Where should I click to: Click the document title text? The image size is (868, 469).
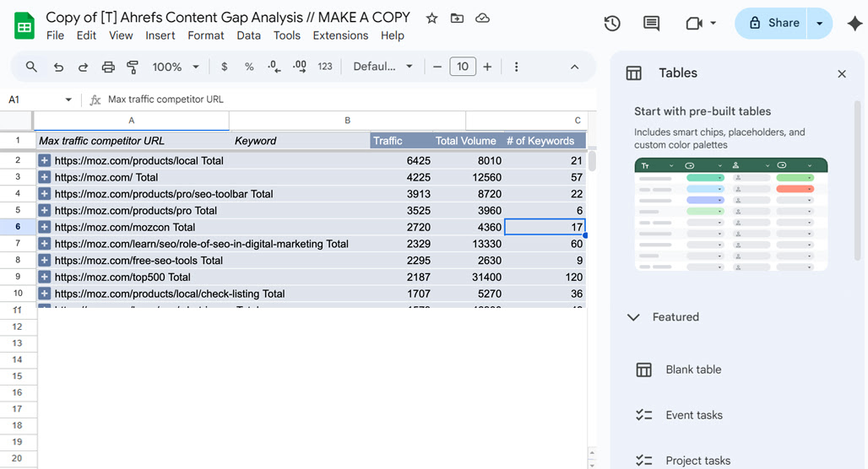point(227,17)
